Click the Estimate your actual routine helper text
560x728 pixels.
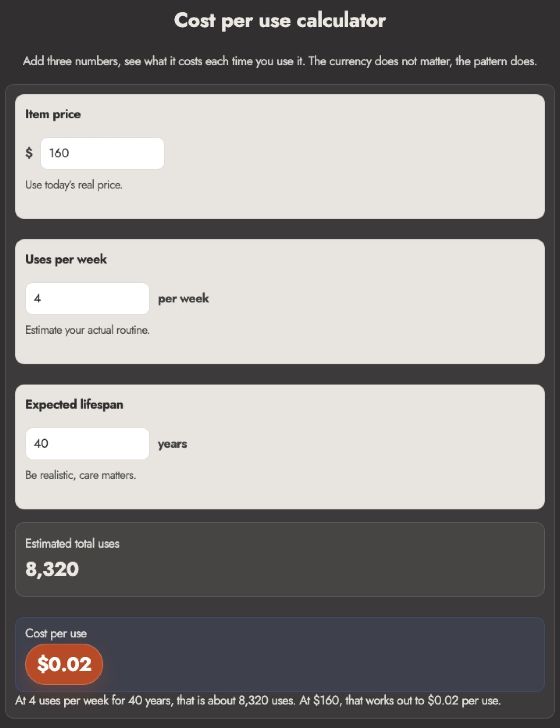tap(87, 330)
